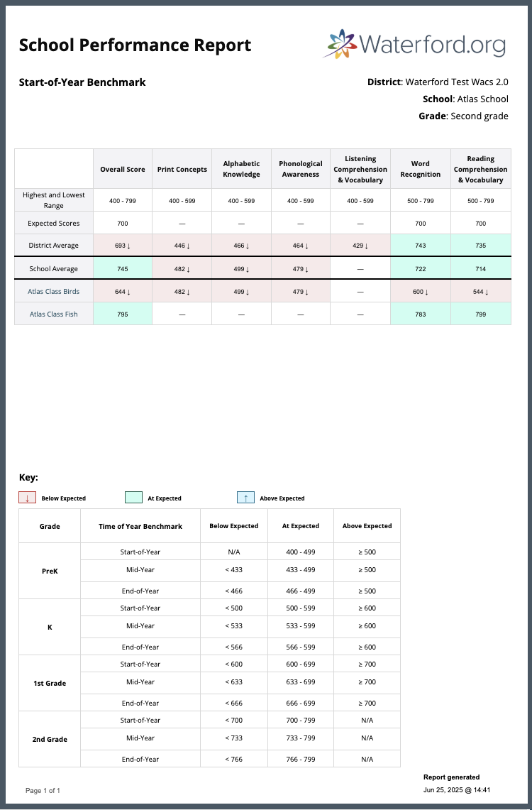Image resolution: width=532 pixels, height=810 pixels.
Task: Click the Page 1 of 1 footer
Action: point(43,790)
